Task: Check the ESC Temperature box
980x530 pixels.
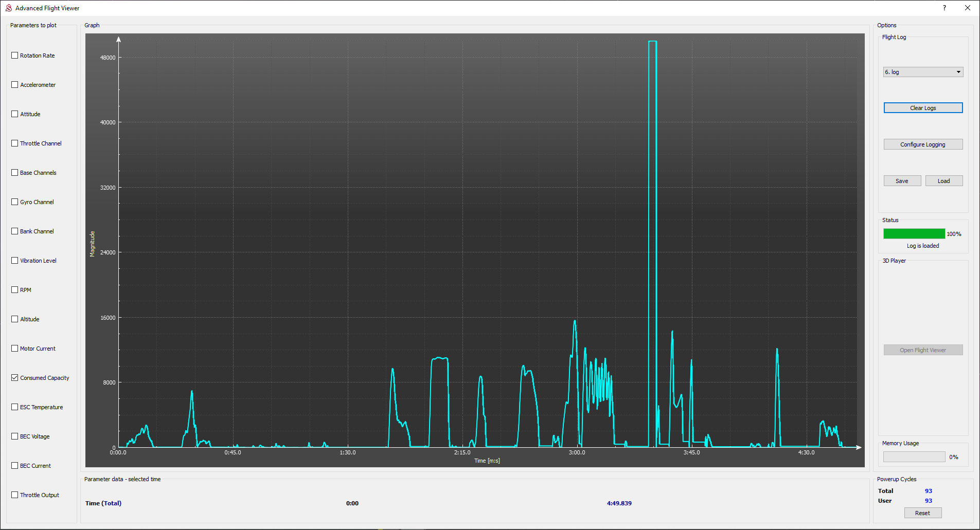Action: point(15,407)
